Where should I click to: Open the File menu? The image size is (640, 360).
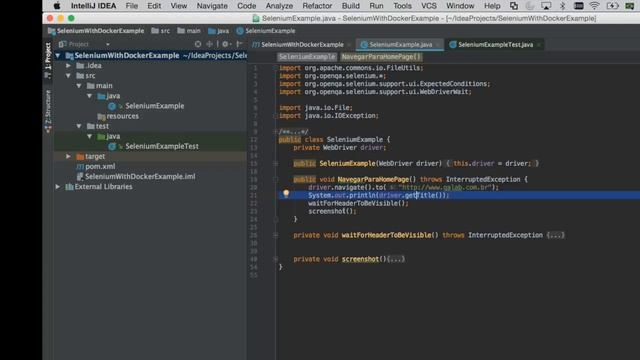[x=131, y=6]
